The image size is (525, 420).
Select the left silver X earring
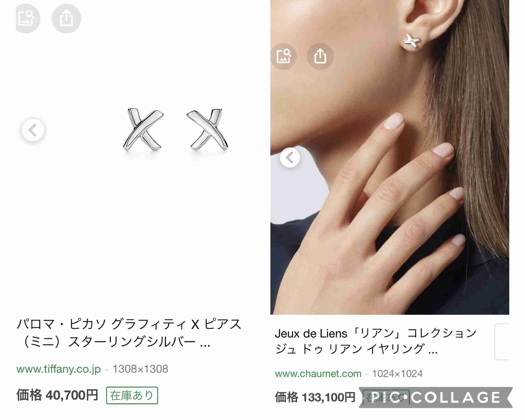coord(143,129)
